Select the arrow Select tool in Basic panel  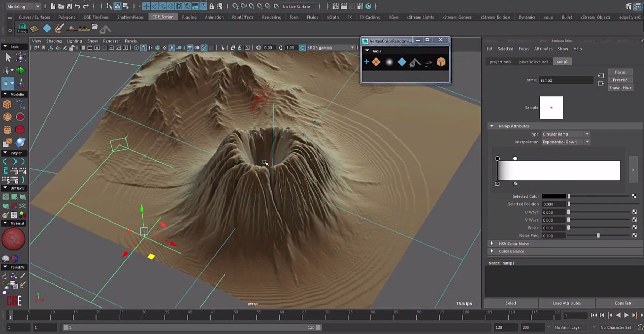coord(8,57)
